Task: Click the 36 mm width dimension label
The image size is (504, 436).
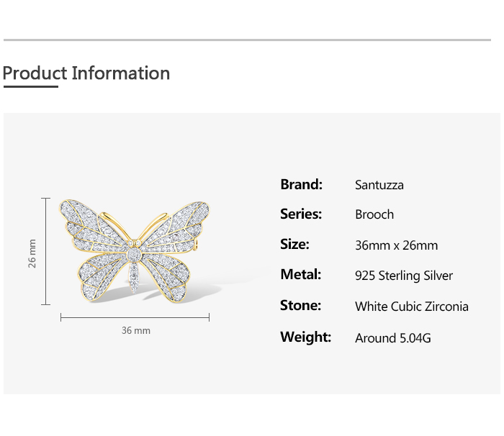Action: 135,330
